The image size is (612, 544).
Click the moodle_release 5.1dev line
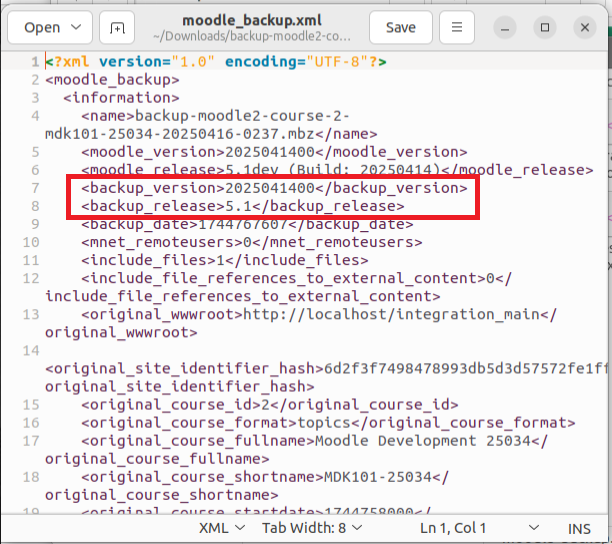click(337, 170)
